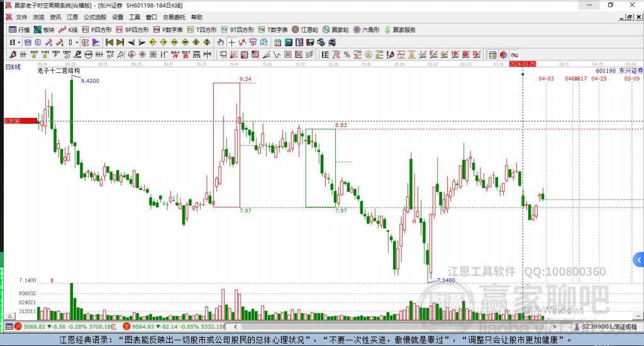Launch the 江恩轮 Gann wheel
The width and height of the screenshot is (644, 346).
point(305,30)
